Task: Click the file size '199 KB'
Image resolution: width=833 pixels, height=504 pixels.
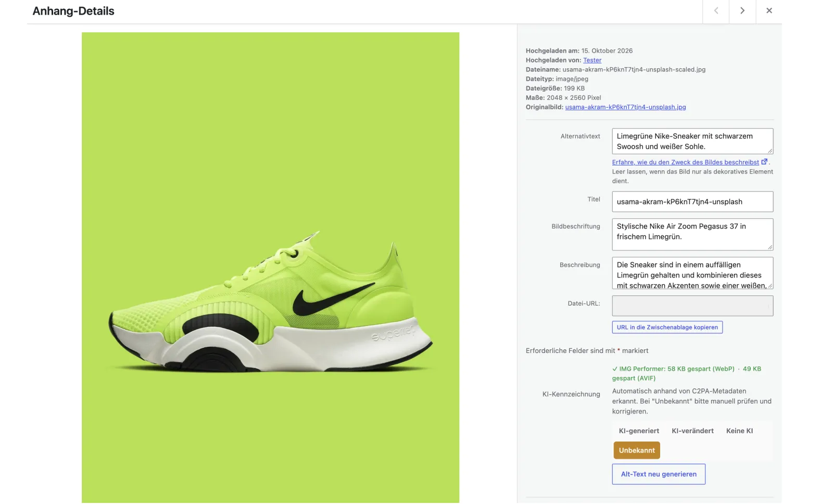Action: coord(574,89)
